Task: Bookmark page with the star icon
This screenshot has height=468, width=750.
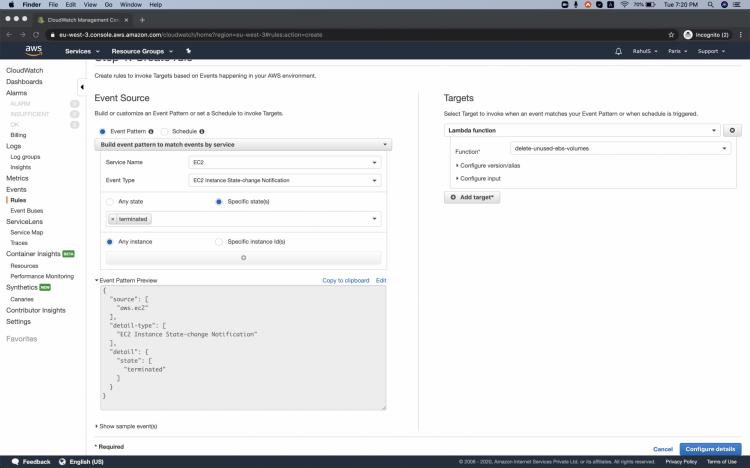Action: pos(671,34)
